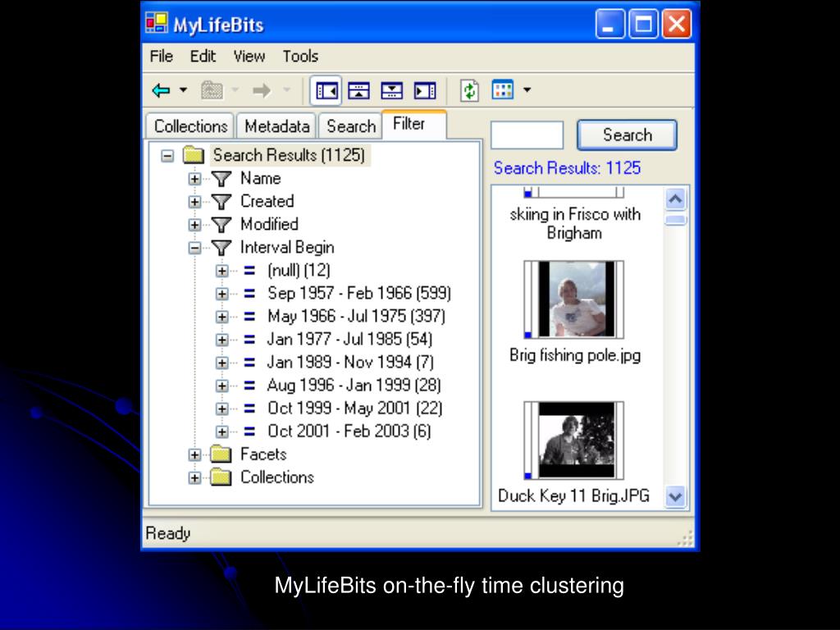Select the Search Results (1125) folder
Viewport: 840px width, 630px height.
coord(289,155)
